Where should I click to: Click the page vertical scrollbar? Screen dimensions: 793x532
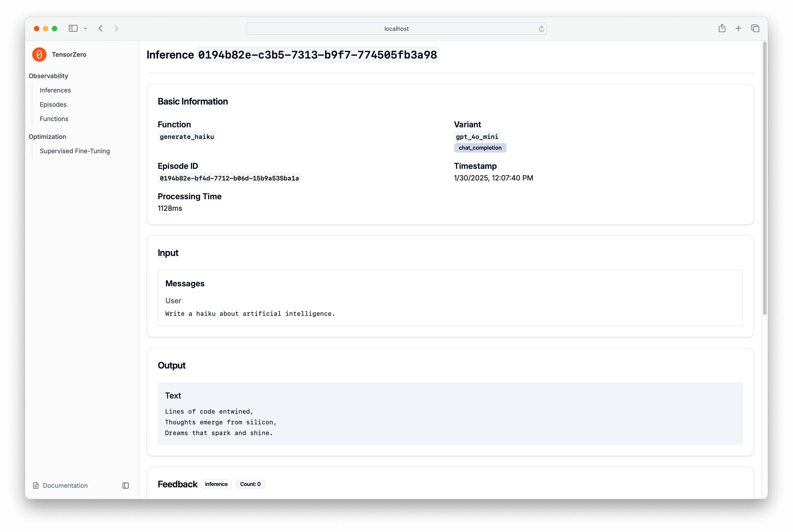[764, 178]
